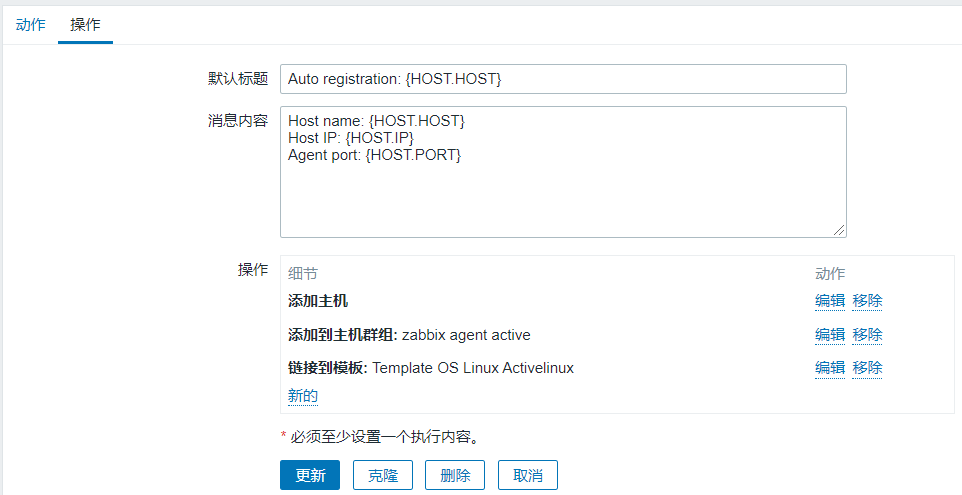962x495 pixels.
Task: Edit the 添加主机 operation
Action: (x=830, y=301)
